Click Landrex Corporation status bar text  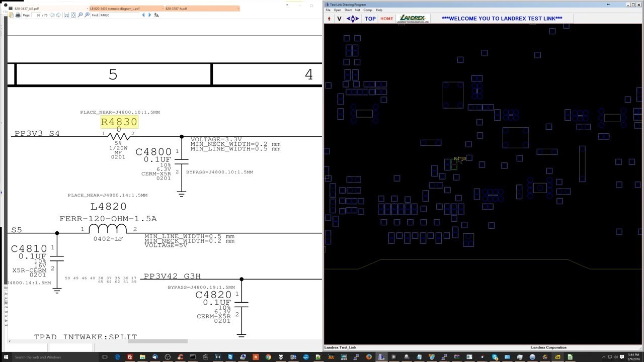click(548, 347)
